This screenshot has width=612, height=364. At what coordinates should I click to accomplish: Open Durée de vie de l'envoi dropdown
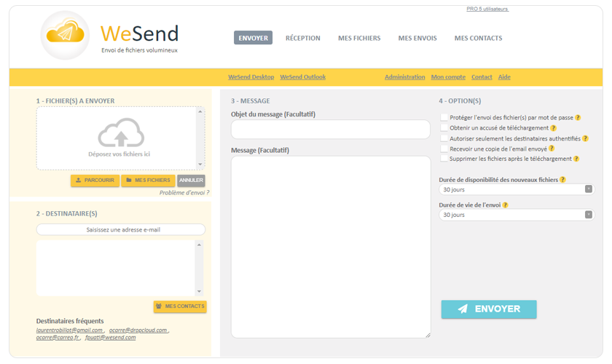click(x=517, y=215)
